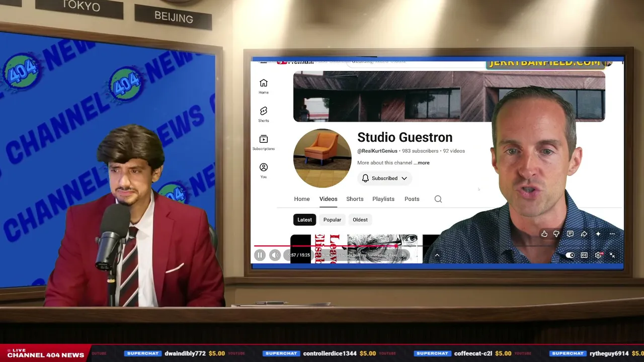Sort videos by Popular
The image size is (644, 362).
tap(332, 220)
